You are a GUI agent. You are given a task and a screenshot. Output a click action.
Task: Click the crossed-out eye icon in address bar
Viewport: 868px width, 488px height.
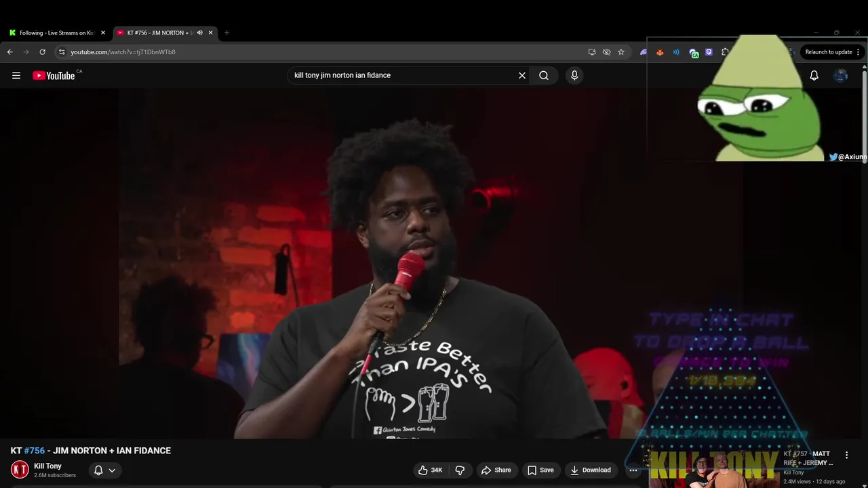(x=606, y=52)
